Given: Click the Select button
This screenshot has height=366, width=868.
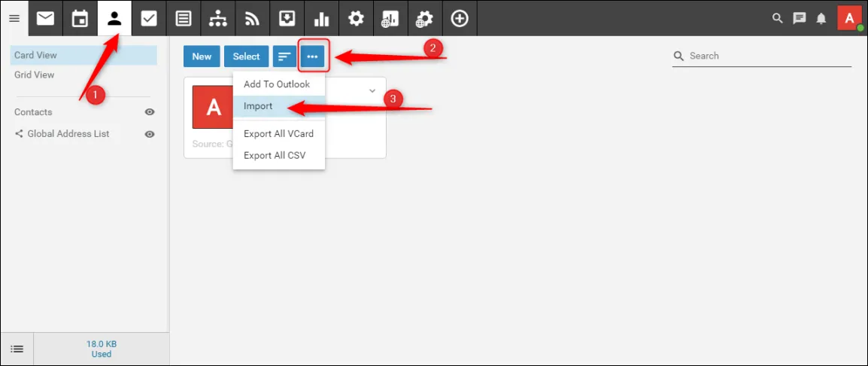Looking at the screenshot, I should (247, 56).
